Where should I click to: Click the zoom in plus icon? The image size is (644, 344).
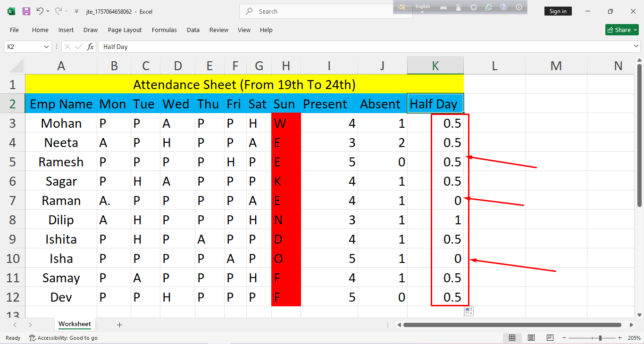point(619,338)
